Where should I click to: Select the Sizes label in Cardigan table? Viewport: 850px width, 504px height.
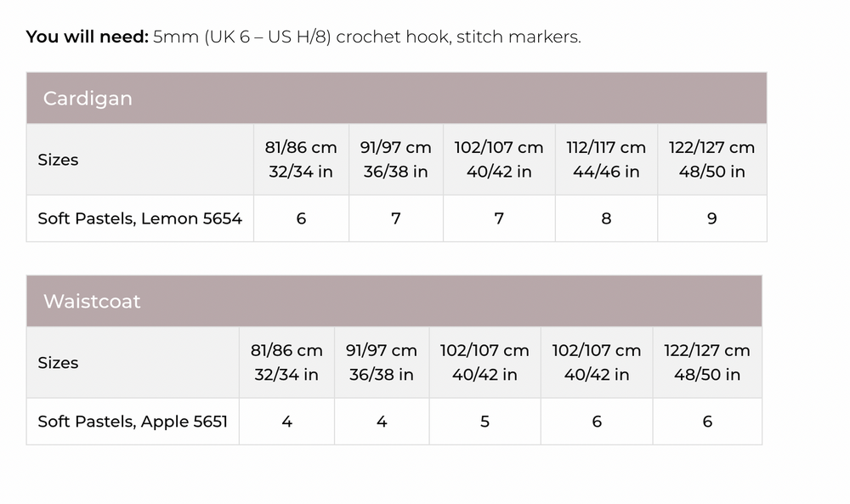pyautogui.click(x=58, y=160)
